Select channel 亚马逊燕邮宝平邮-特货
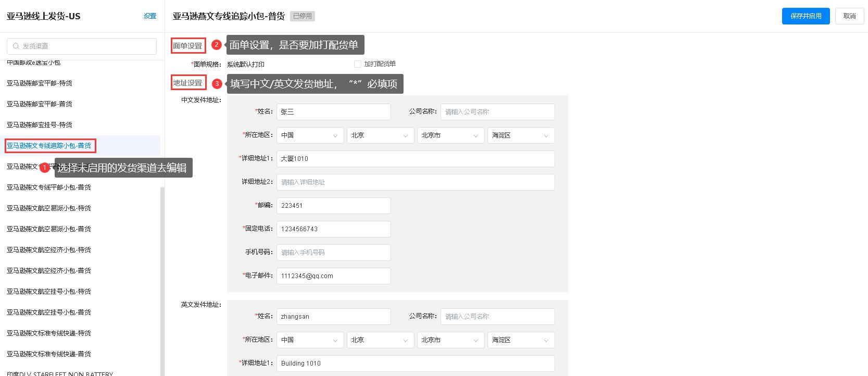The height and width of the screenshot is (376, 868). pyautogui.click(x=40, y=83)
